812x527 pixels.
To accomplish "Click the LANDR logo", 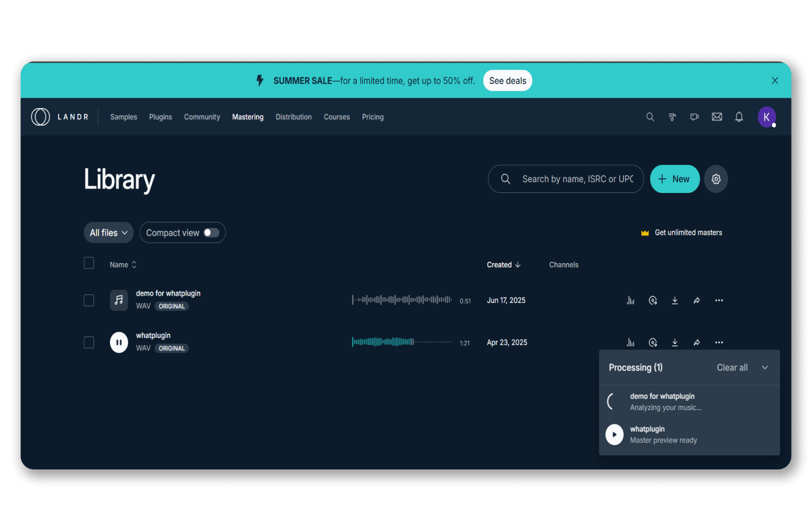I will click(x=60, y=117).
